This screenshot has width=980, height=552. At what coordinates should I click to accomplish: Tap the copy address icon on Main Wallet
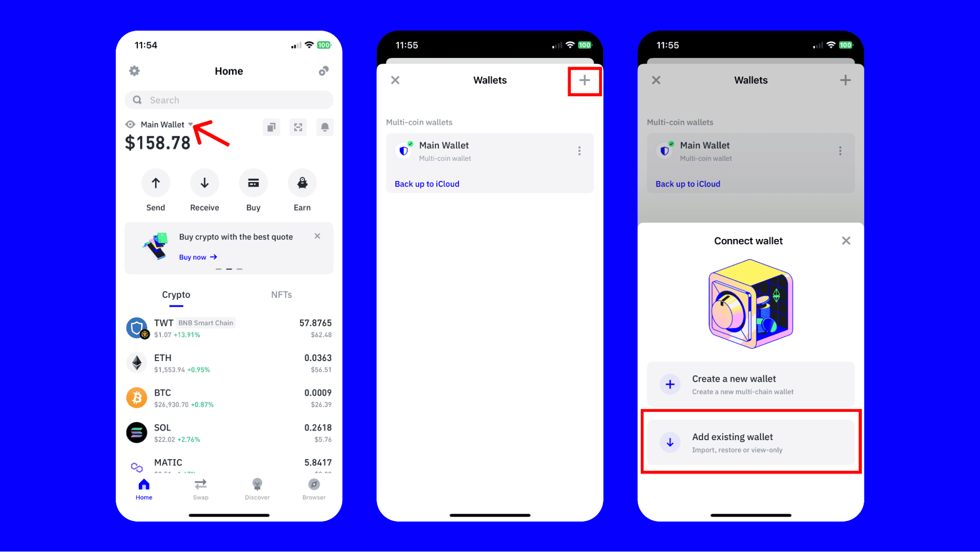tap(272, 127)
